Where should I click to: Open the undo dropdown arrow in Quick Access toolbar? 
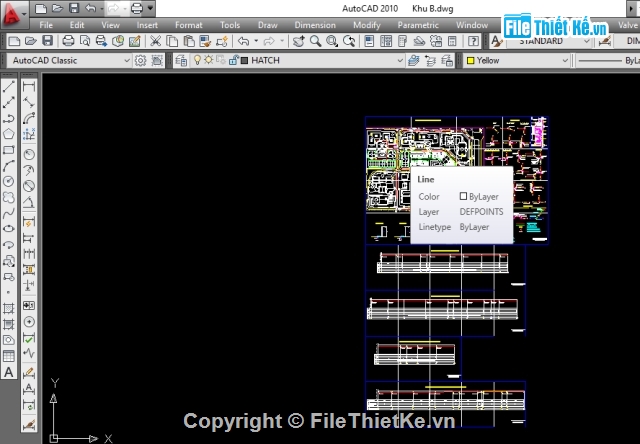[x=102, y=8]
